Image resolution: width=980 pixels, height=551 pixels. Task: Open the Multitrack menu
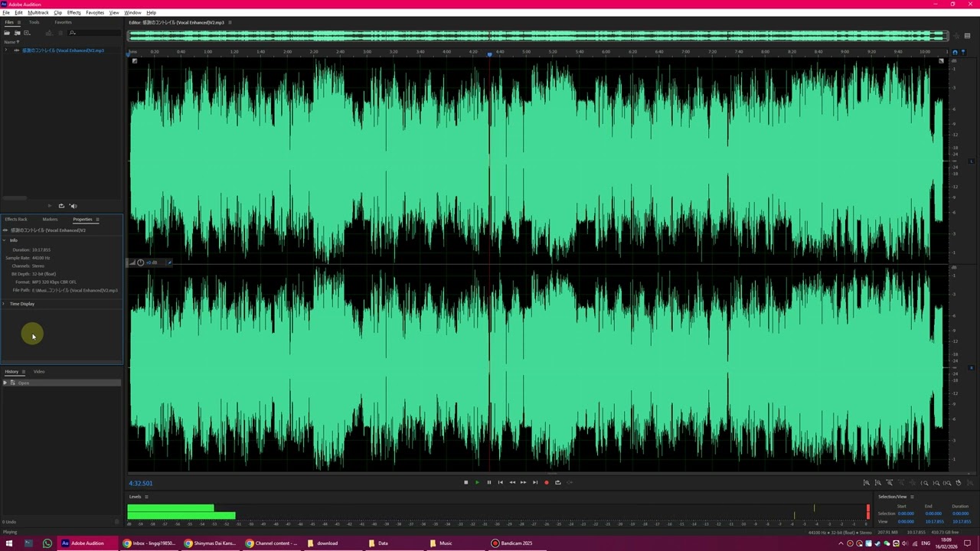tap(38, 13)
